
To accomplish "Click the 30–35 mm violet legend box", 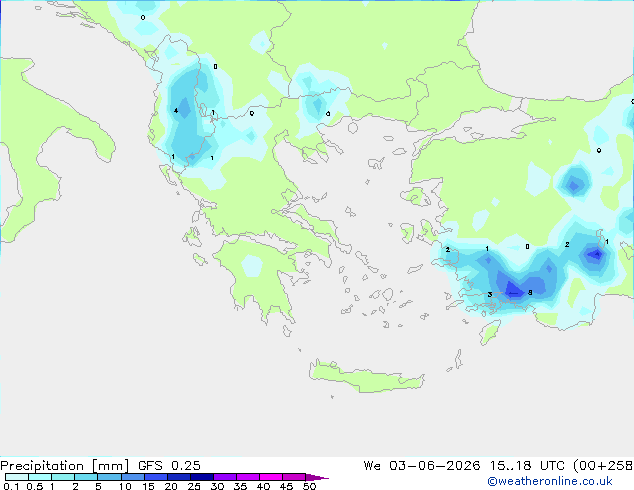I will pos(224,477).
